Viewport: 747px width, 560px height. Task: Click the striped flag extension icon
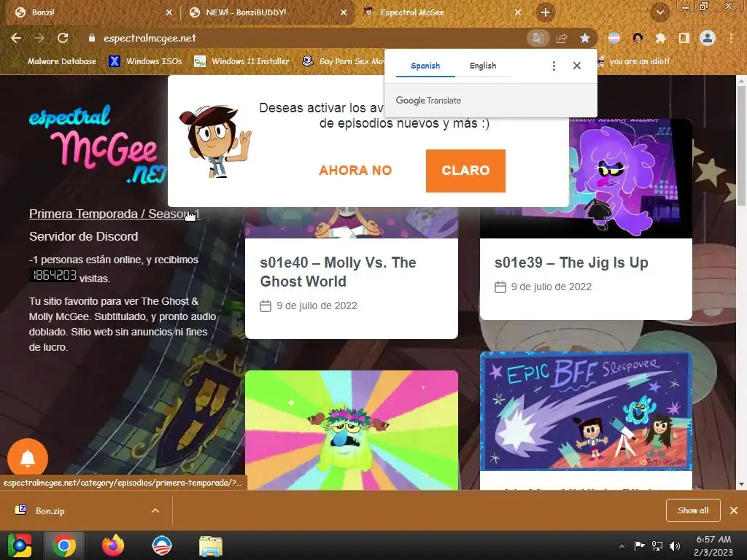614,38
